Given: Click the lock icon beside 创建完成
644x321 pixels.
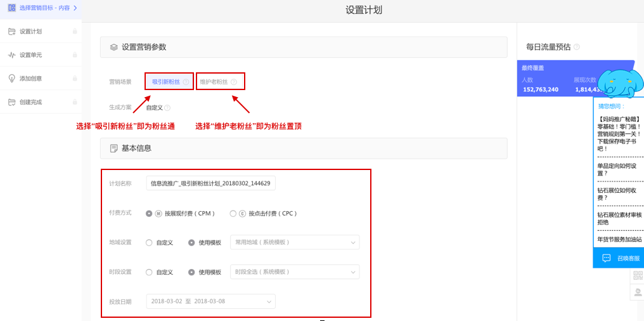Looking at the screenshot, I should 75,102.
